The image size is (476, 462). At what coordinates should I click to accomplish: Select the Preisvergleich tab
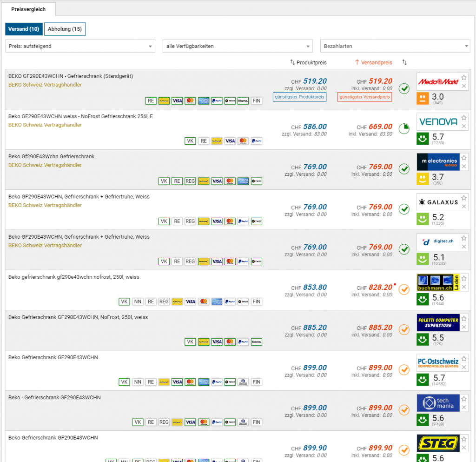(29, 9)
